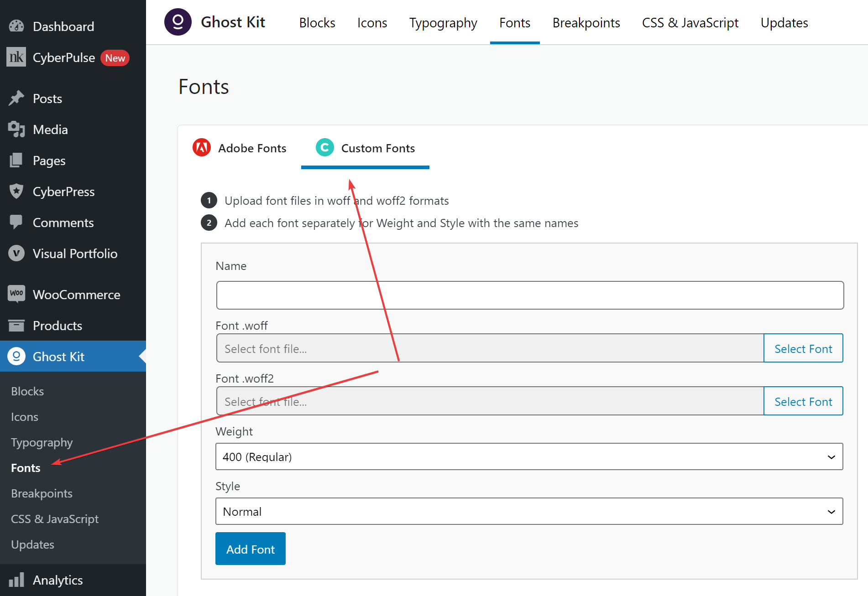
Task: Click the Font .woff2 file path field
Action: 490,401
